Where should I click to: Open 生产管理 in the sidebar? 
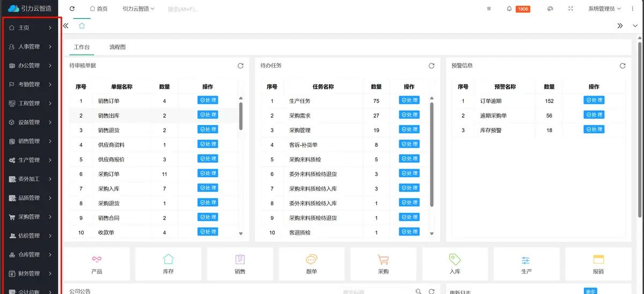pyautogui.click(x=30, y=160)
